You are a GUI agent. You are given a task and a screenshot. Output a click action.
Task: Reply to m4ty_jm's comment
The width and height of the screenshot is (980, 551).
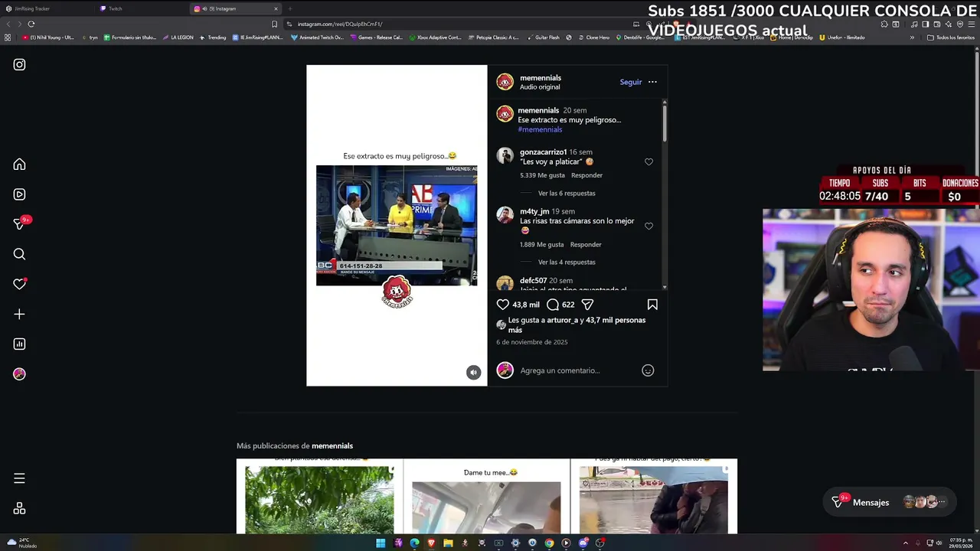[586, 245]
